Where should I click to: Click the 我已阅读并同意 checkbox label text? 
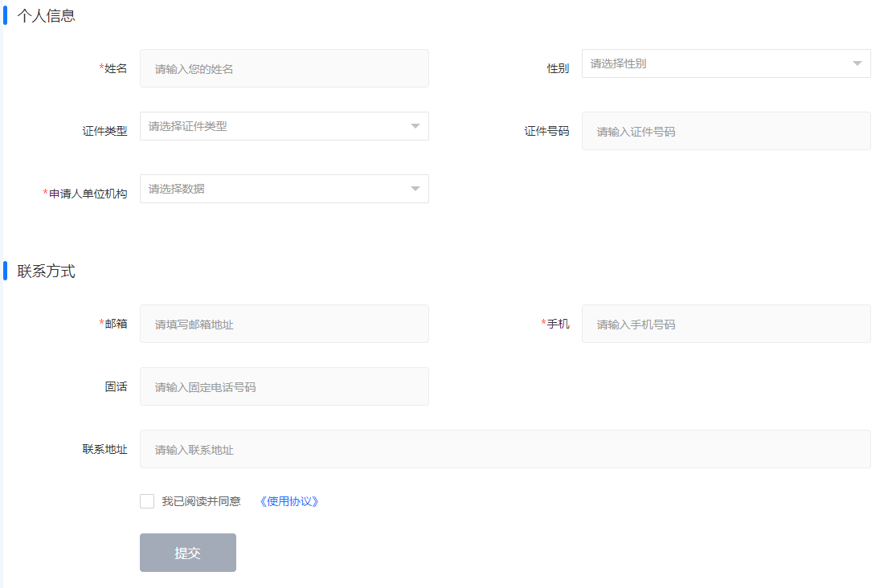201,501
